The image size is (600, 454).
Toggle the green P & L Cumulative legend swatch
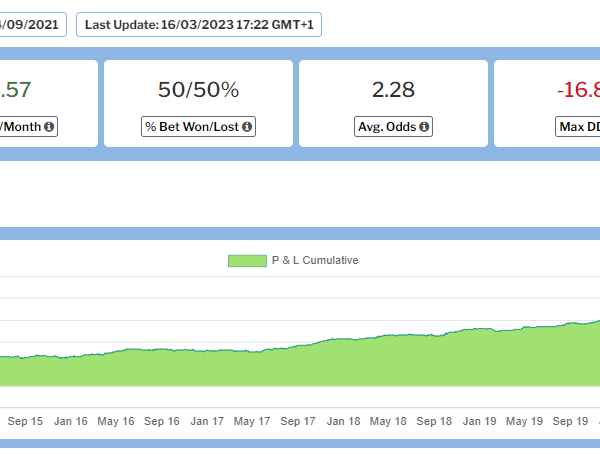pyautogui.click(x=247, y=261)
